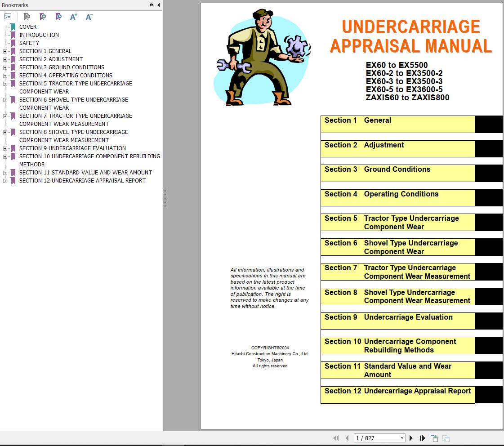
Task: Open the page number dropdown
Action: click(402, 438)
